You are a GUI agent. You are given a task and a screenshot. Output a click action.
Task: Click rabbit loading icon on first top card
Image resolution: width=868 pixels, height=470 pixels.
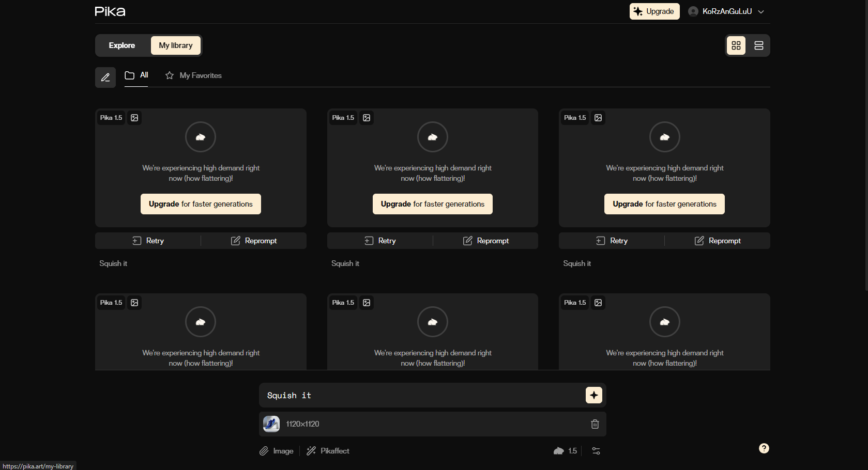(201, 137)
